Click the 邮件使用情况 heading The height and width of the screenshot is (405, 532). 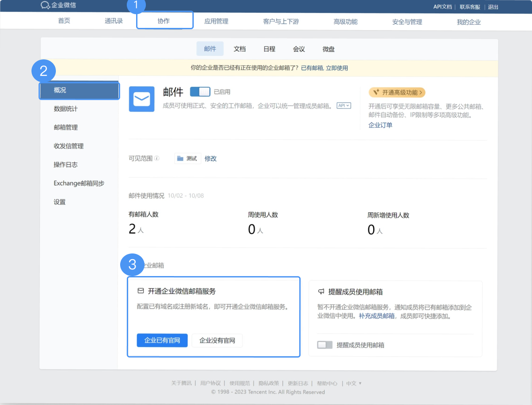[x=146, y=195]
